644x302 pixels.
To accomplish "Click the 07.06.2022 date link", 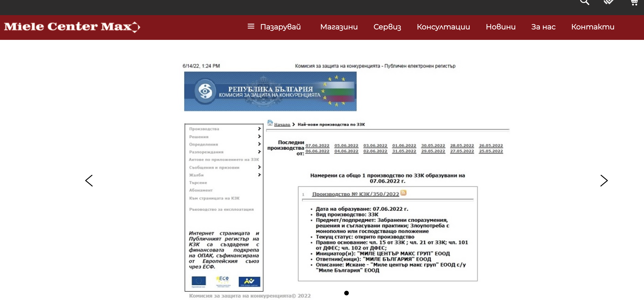I will coord(317,146).
